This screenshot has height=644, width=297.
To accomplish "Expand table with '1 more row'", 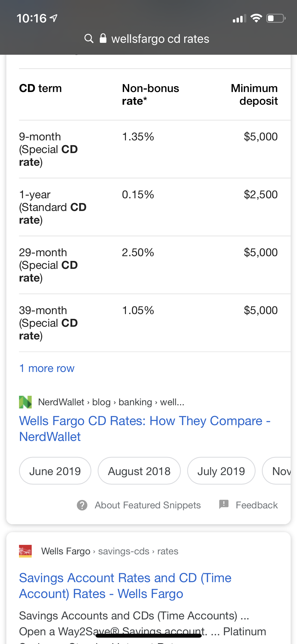I will point(47,368).
